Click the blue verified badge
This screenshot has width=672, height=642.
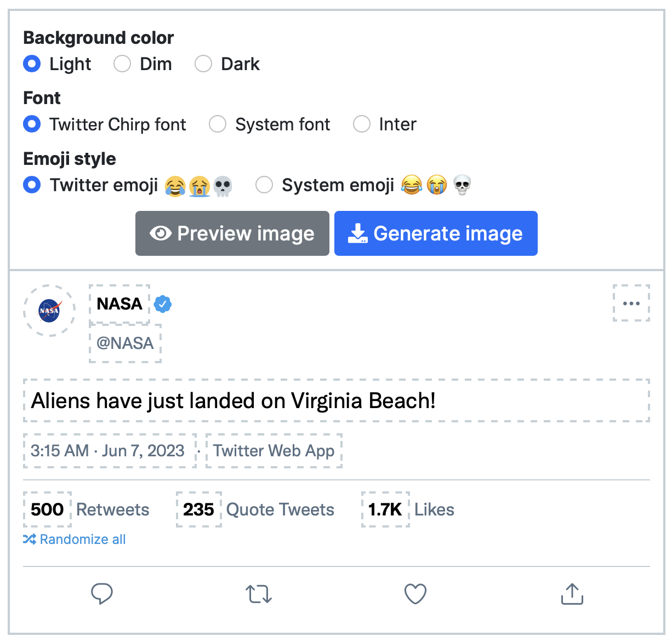click(x=163, y=303)
